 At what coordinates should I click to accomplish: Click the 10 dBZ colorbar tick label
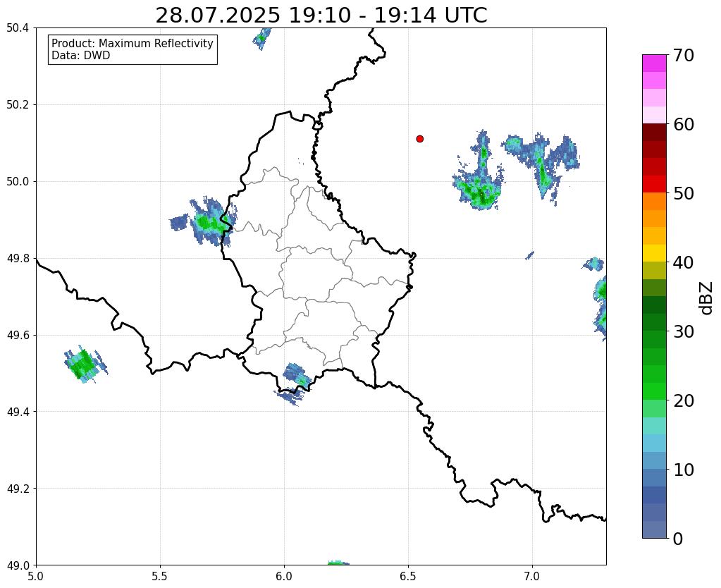tap(684, 470)
